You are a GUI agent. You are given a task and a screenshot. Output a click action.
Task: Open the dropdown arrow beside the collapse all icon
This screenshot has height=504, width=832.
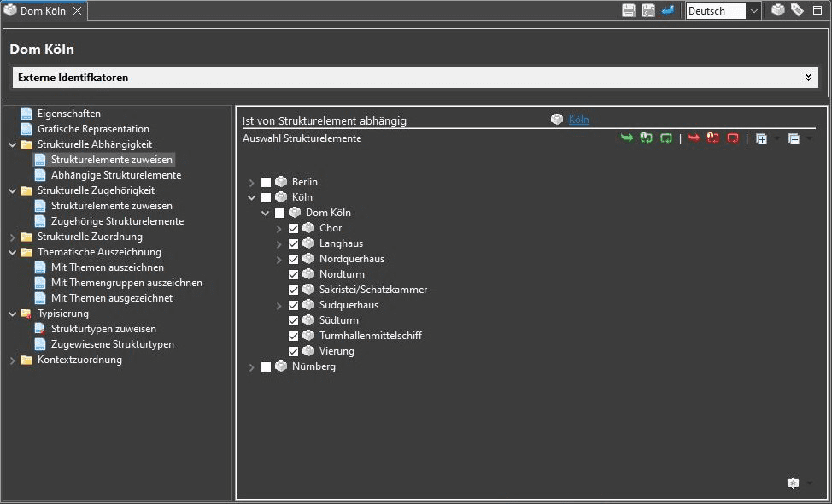[x=809, y=139]
